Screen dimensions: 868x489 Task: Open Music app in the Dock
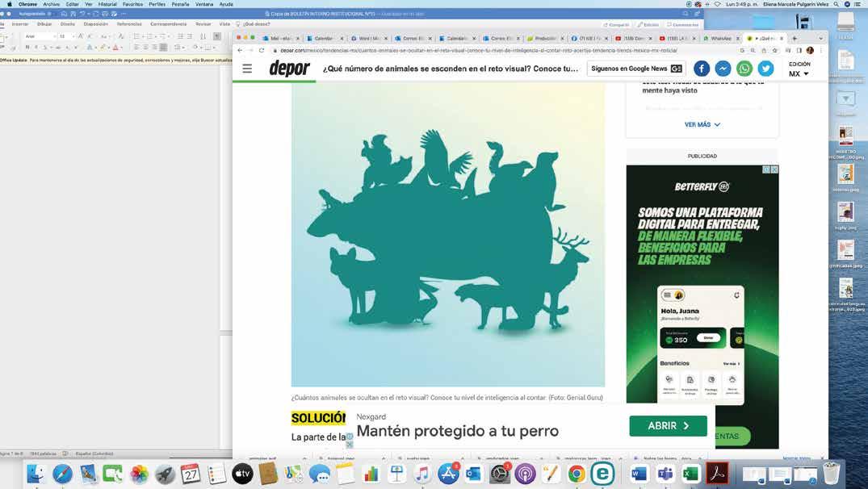pyautogui.click(x=421, y=474)
